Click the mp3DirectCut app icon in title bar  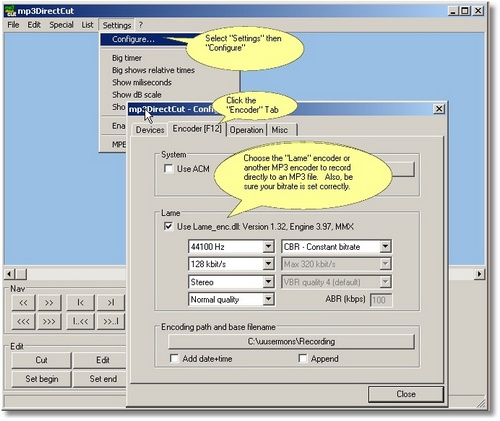click(x=10, y=11)
